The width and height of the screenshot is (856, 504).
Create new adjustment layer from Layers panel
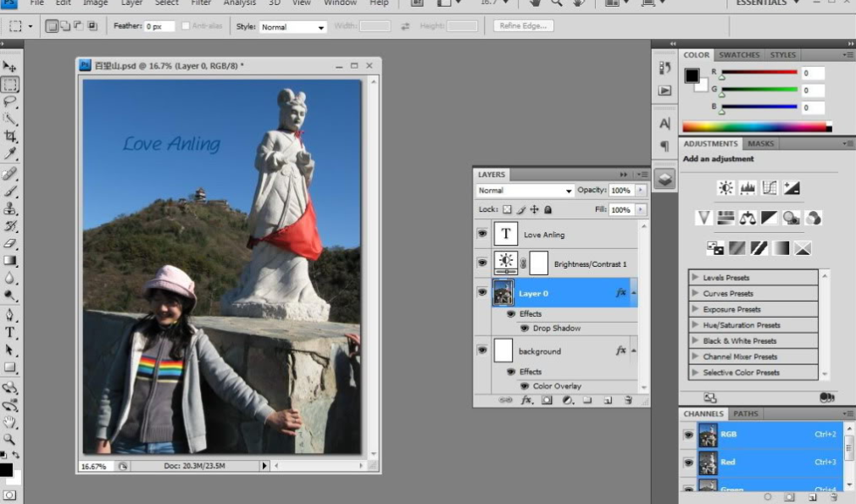tap(567, 400)
